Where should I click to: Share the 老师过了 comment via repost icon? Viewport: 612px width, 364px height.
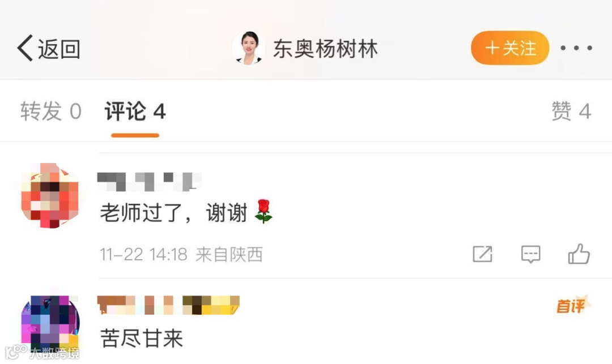click(x=482, y=254)
